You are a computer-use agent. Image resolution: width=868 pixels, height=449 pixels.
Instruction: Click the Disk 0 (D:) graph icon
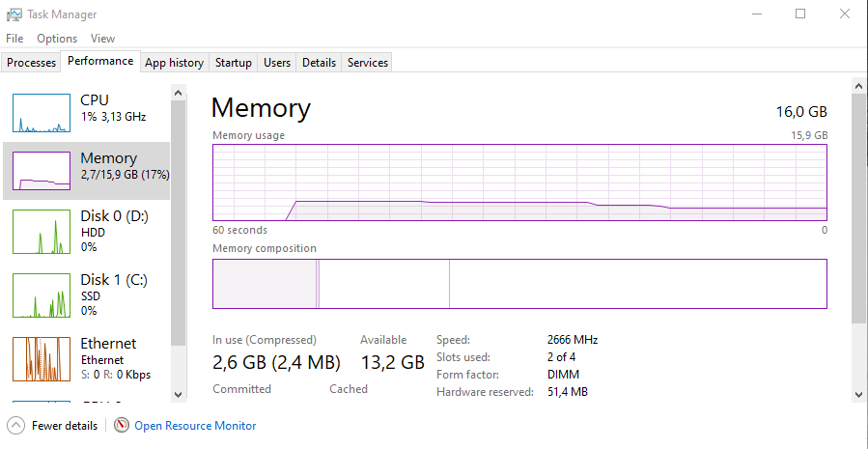pos(42,232)
